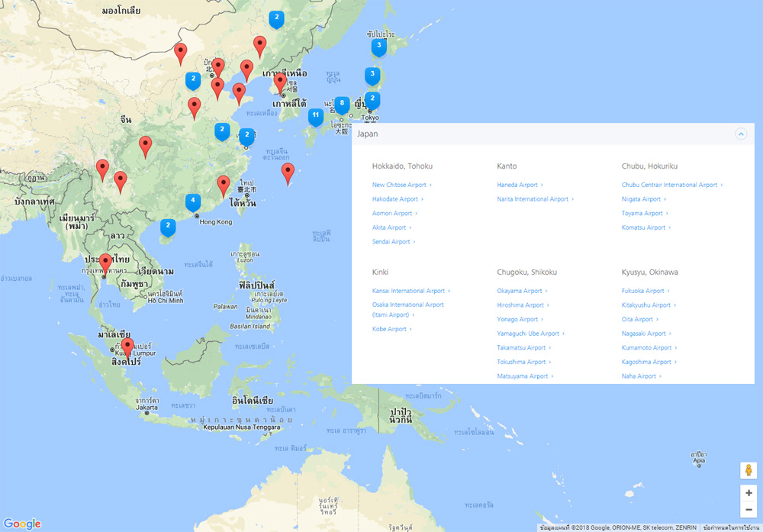The height and width of the screenshot is (532, 763).
Task: Click the blue cluster marker numbered 4 near Hong Kong
Action: click(193, 202)
